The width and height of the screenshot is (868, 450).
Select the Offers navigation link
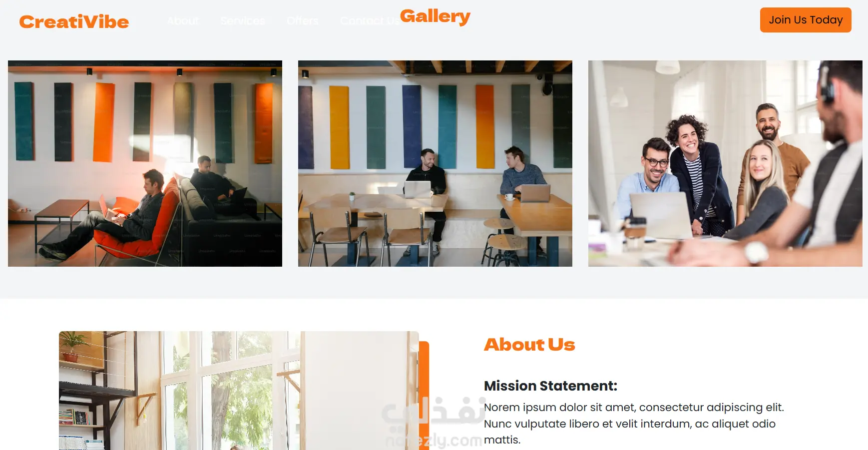(303, 20)
